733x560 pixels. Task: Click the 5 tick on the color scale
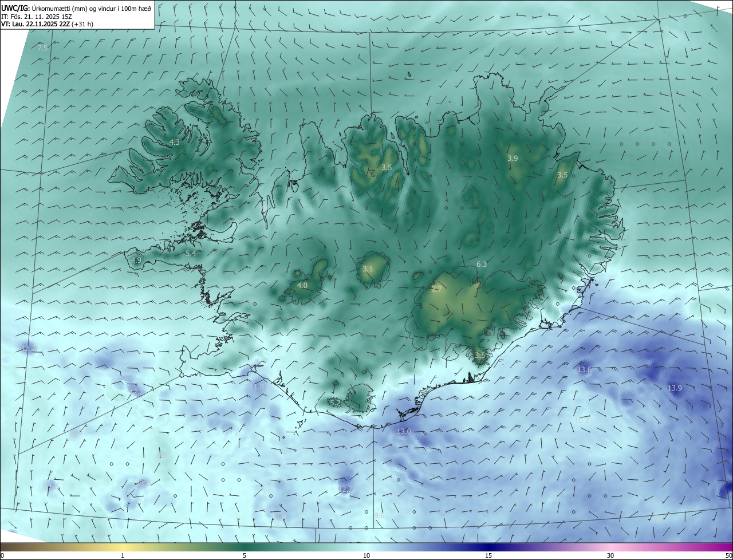point(245,555)
